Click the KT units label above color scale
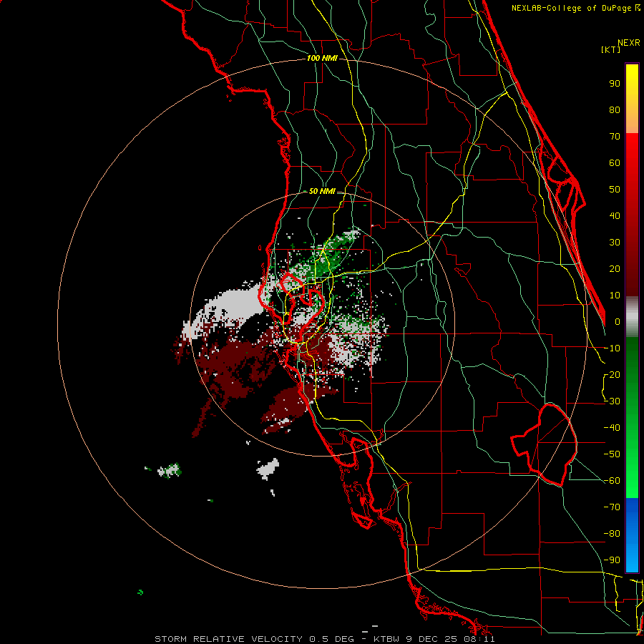Image resolution: width=644 pixels, height=644 pixels. (x=611, y=49)
